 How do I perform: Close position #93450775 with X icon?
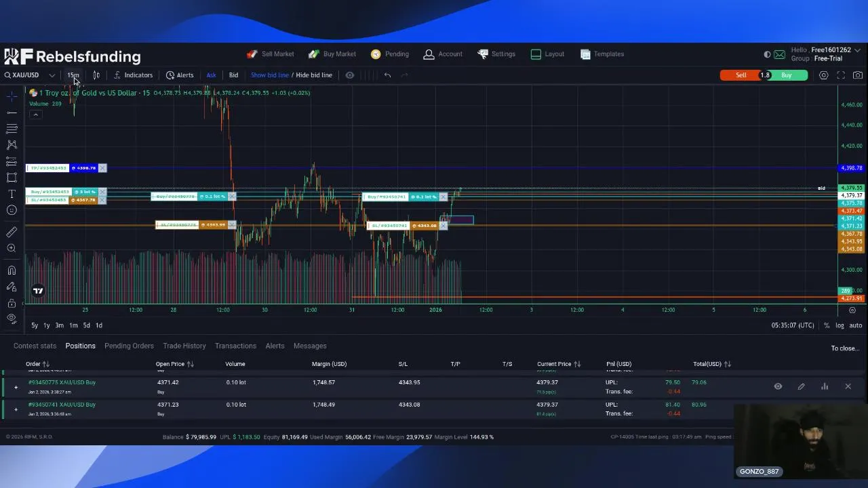[x=848, y=386]
